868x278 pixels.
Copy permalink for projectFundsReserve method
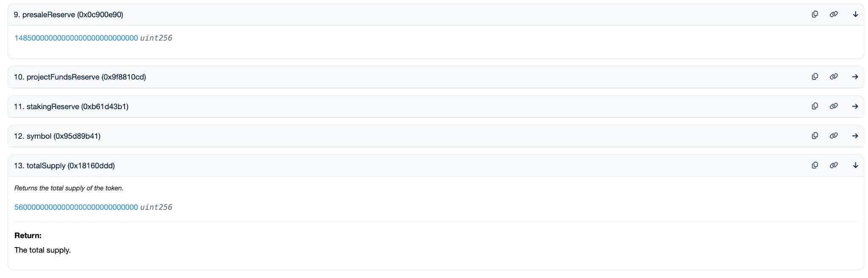click(834, 77)
